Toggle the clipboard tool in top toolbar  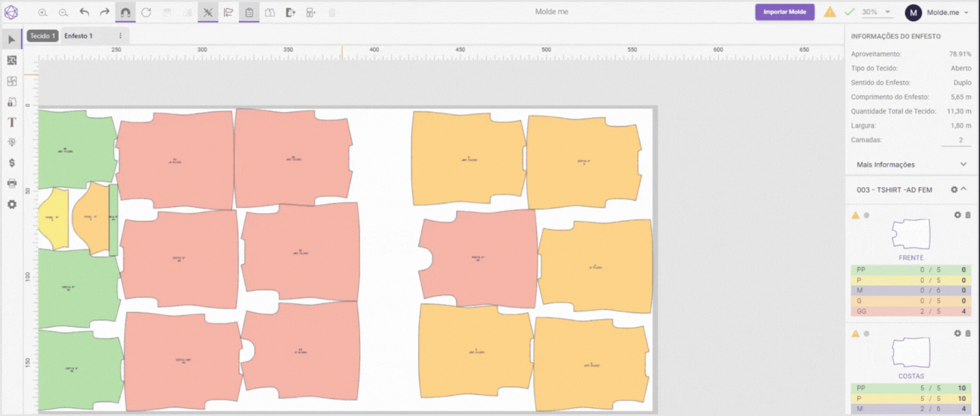coord(249,12)
